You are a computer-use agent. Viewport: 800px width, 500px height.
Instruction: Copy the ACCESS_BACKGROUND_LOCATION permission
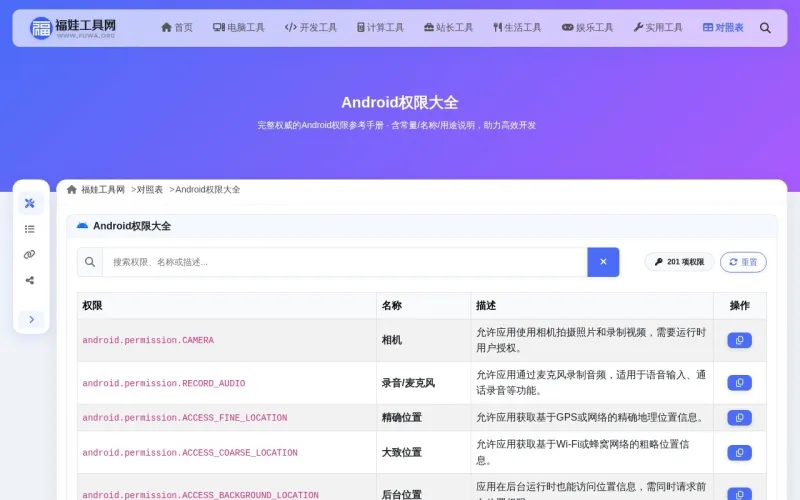point(739,493)
